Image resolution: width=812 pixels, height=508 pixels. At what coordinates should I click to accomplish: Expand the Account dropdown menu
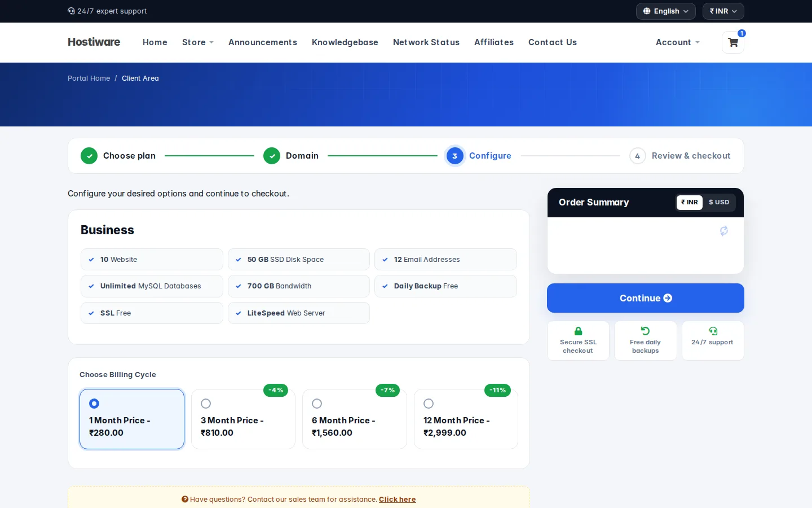pos(678,42)
